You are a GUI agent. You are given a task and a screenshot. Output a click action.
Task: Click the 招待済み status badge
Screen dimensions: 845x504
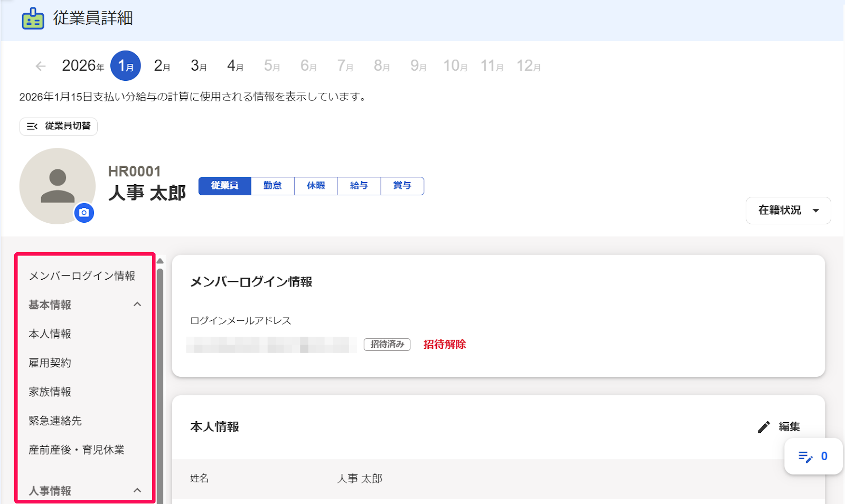[387, 345]
